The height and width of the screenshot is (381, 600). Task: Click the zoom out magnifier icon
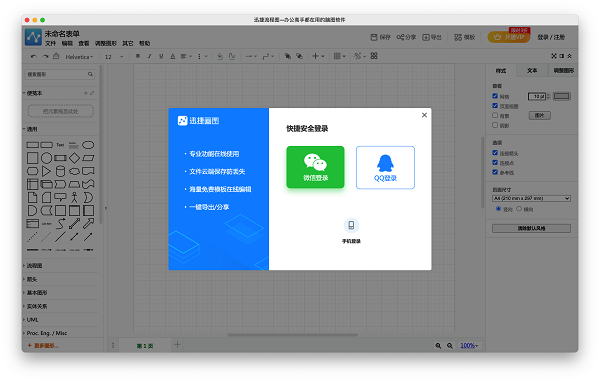[x=450, y=346]
